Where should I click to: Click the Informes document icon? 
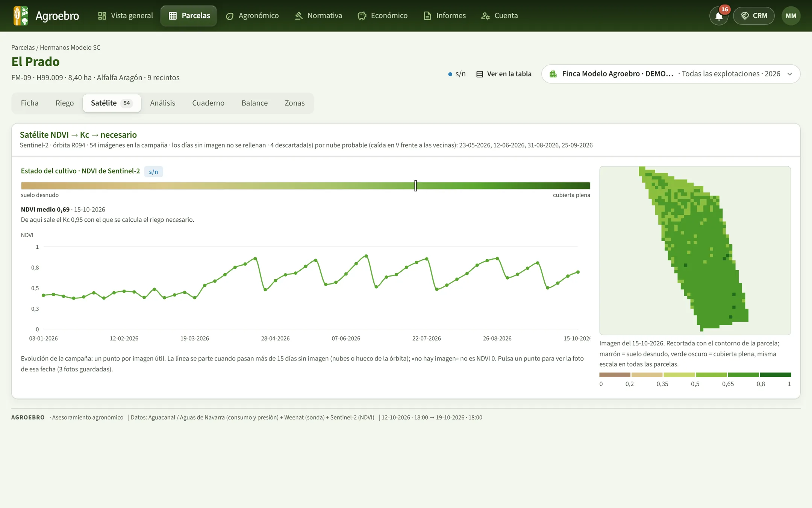coord(427,16)
